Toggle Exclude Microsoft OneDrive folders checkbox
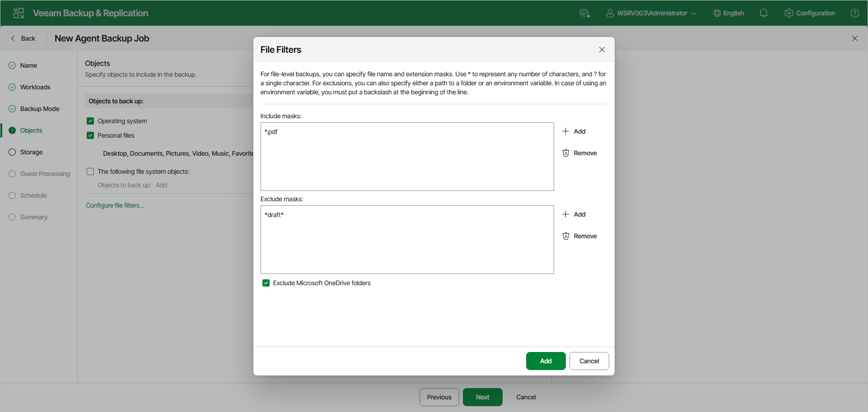The height and width of the screenshot is (412, 868). click(x=266, y=283)
